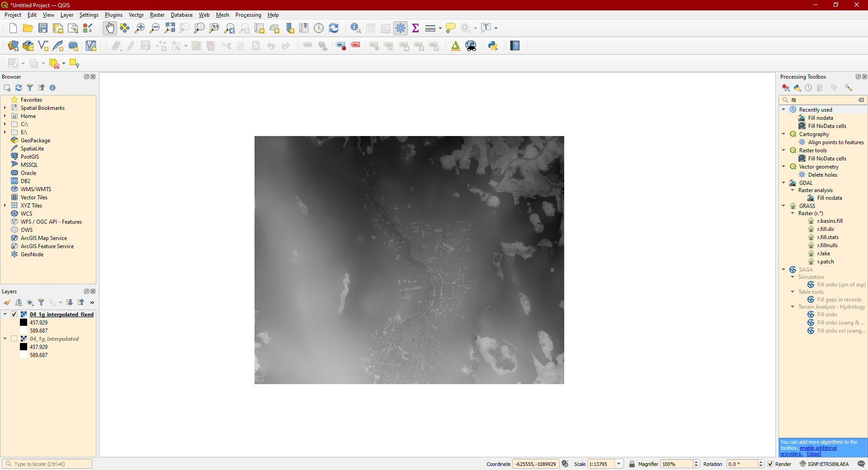
Task: Click the black 457.929 color swatch
Action: click(x=24, y=323)
